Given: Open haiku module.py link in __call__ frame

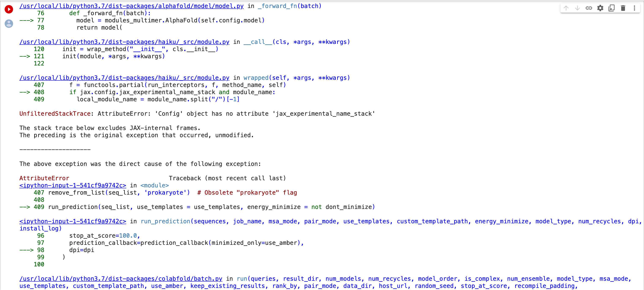Looking at the screenshot, I should click(124, 42).
